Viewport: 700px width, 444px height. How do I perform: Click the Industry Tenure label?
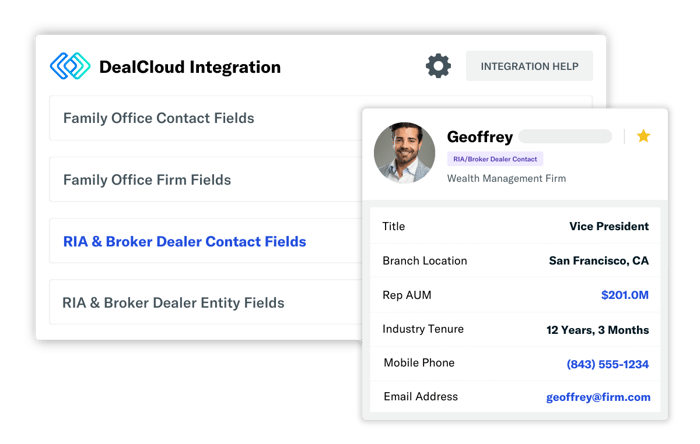click(423, 329)
